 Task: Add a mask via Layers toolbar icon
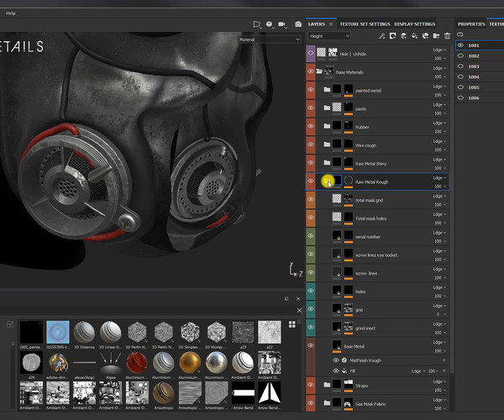coord(393,36)
